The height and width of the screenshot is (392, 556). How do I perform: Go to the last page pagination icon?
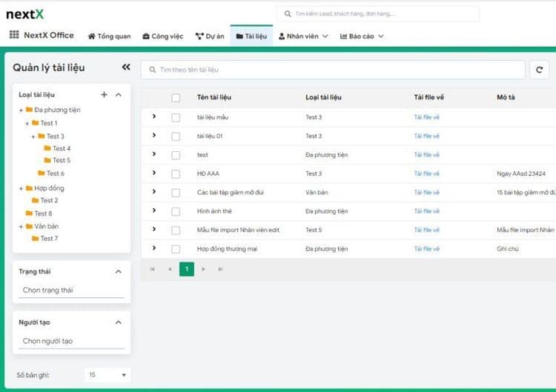pos(220,269)
